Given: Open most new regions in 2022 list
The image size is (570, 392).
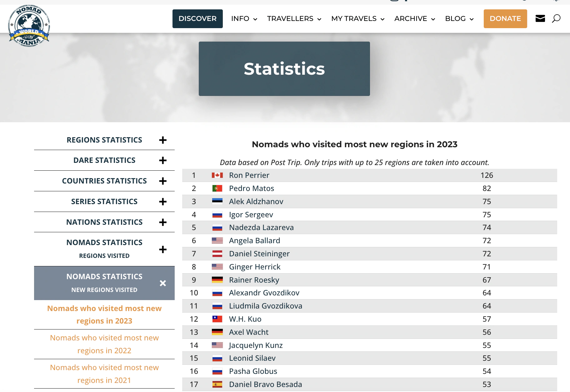Looking at the screenshot, I should (104, 344).
